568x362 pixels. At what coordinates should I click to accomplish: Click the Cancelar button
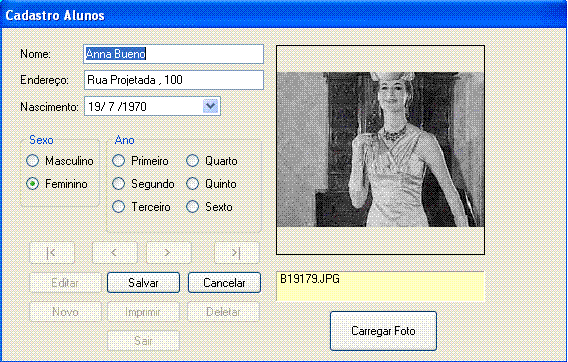pos(224,283)
